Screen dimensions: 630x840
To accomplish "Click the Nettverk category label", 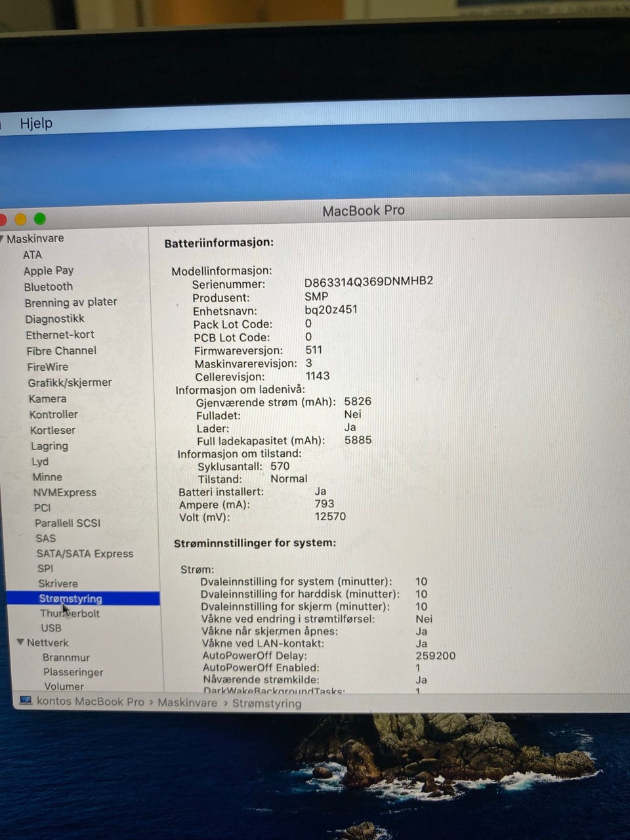I will [47, 642].
